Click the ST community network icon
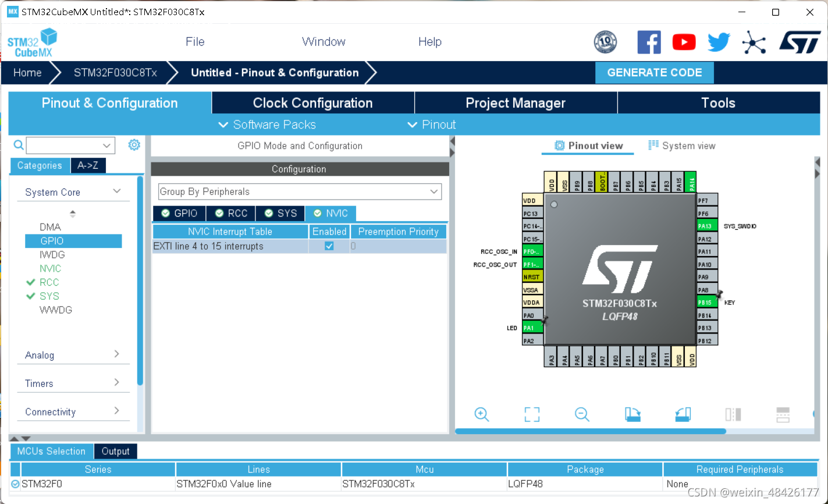Screen dimensions: 828x504 (754, 42)
